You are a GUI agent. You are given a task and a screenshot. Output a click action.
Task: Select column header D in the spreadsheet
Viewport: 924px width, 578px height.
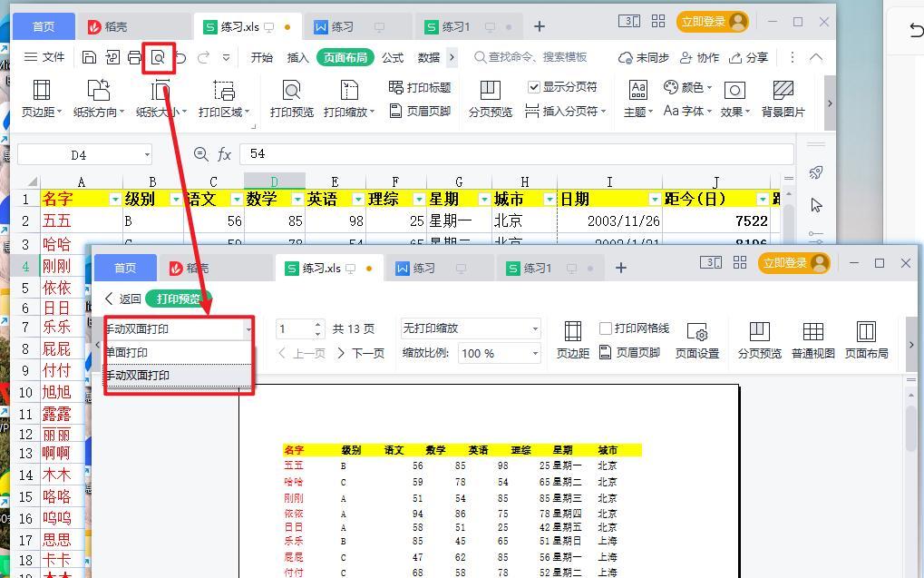[275, 182]
